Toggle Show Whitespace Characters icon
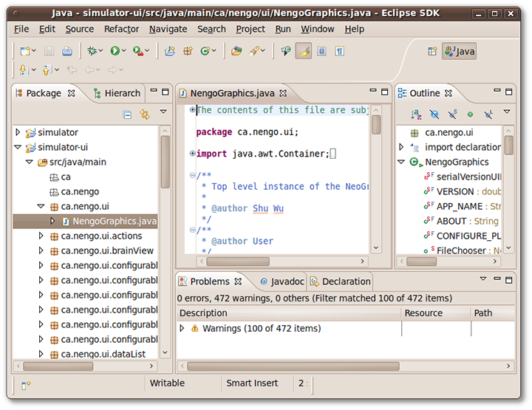532x410 pixels. [x=340, y=51]
